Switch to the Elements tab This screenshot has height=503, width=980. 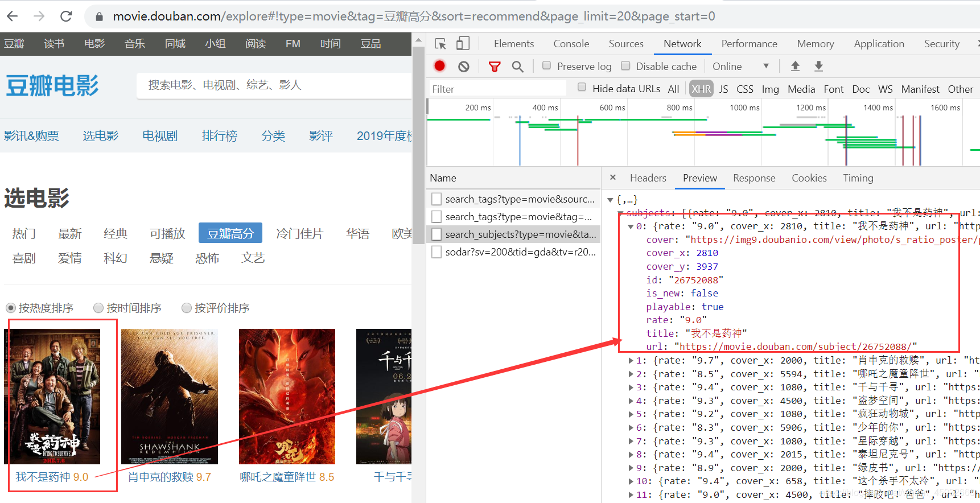coord(514,44)
